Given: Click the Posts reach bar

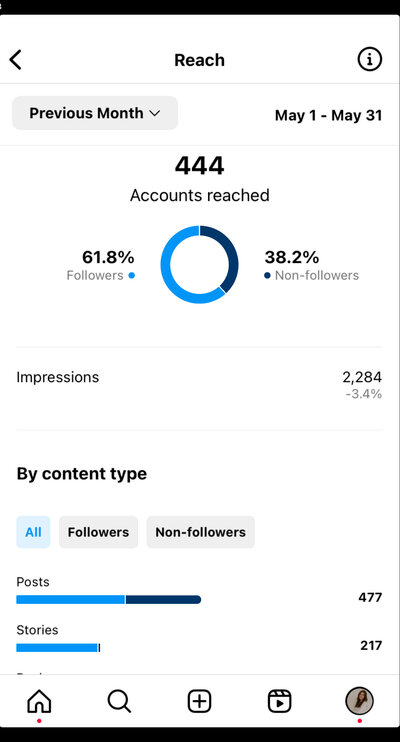Looking at the screenshot, I should [108, 600].
